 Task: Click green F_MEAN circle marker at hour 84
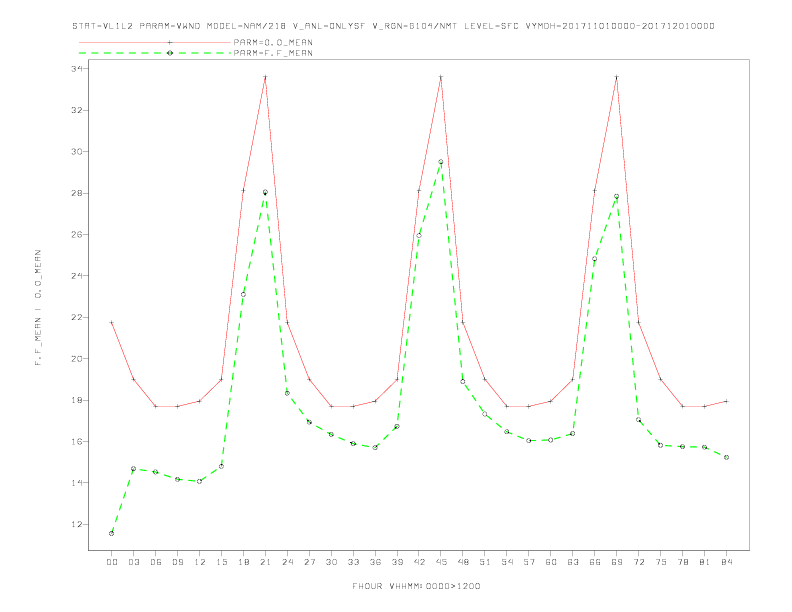(726, 457)
